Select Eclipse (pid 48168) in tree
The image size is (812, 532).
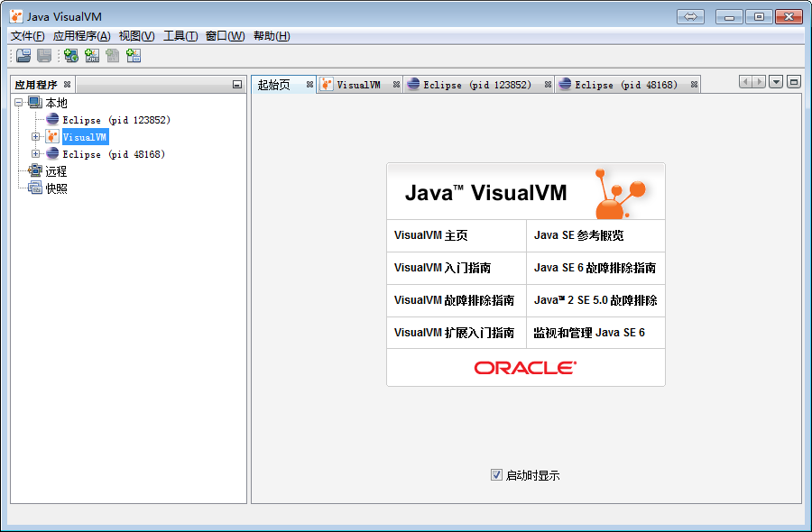[x=114, y=154]
